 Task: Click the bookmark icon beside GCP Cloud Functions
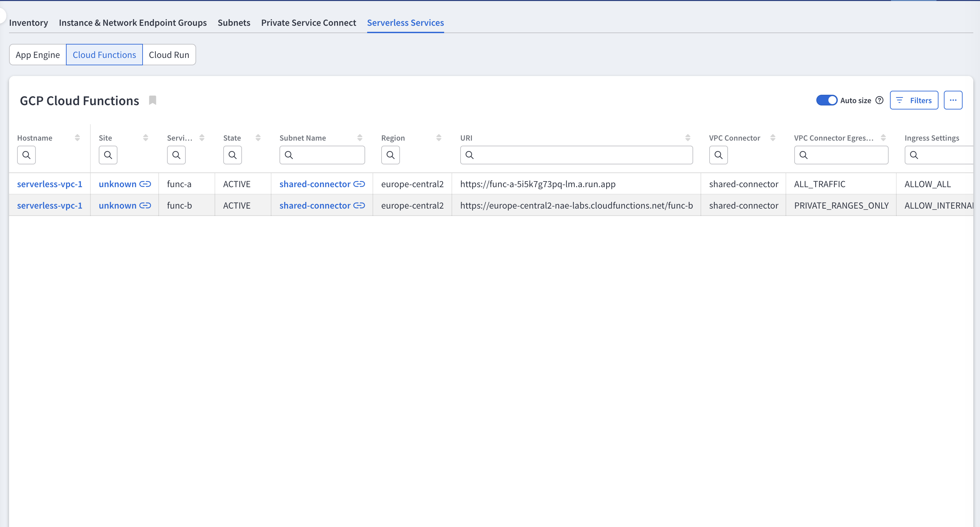tap(153, 100)
